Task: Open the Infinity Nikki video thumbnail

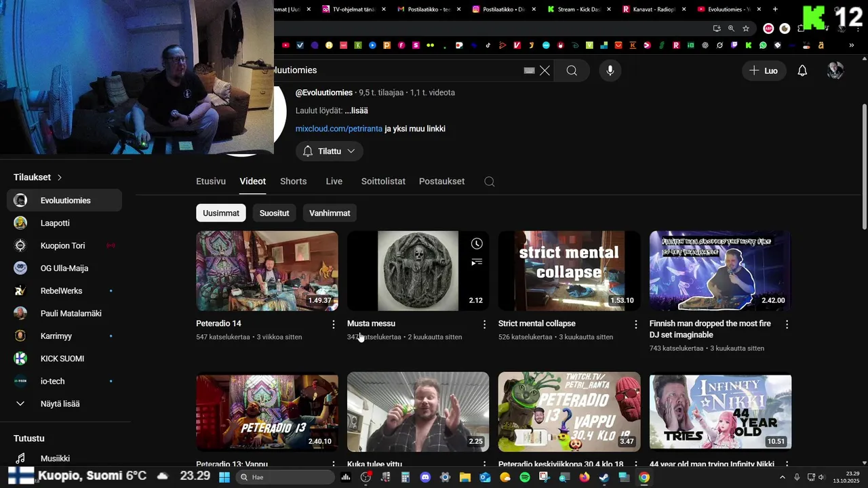Action: point(721,412)
